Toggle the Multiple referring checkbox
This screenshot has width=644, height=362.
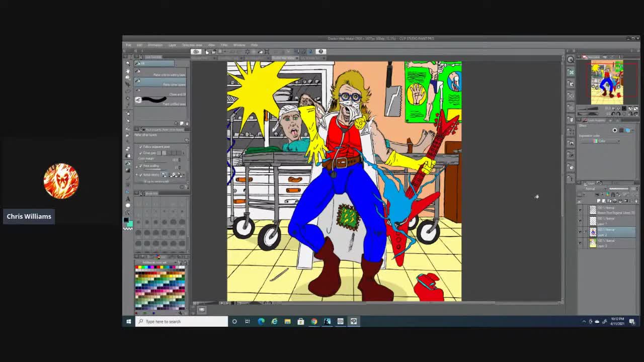(141, 174)
